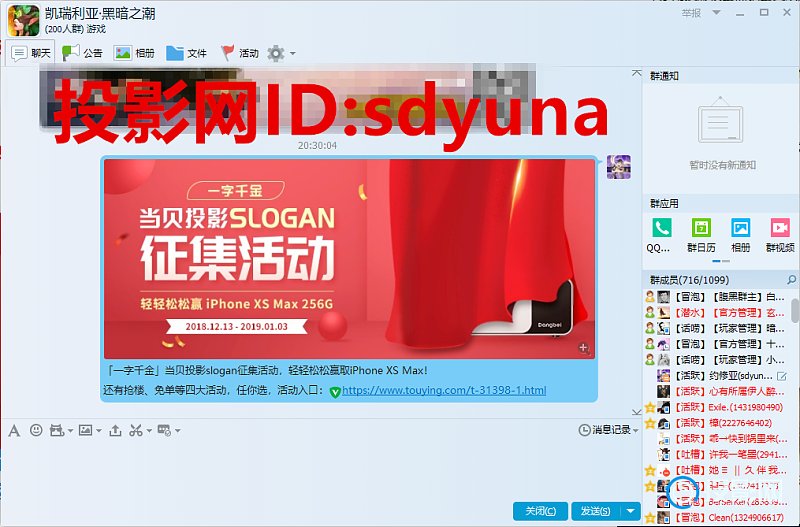Open the 消息记录 dropdown arrow
The height and width of the screenshot is (527, 800).
tap(636, 431)
